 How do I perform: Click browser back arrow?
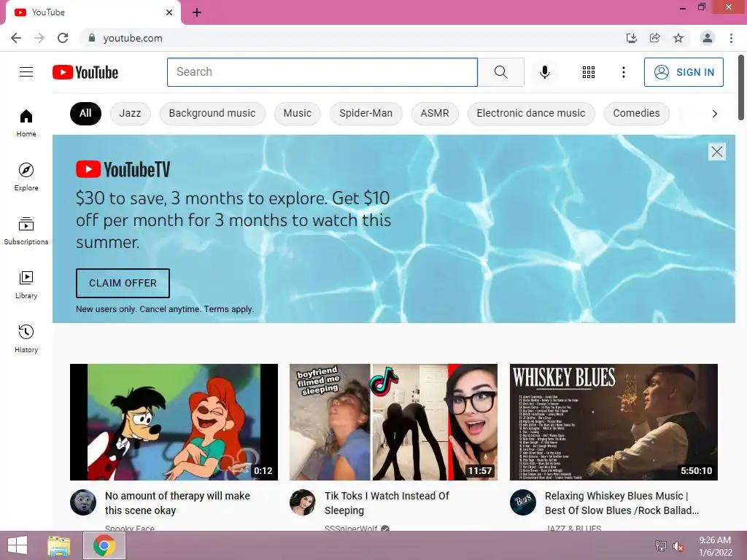[16, 38]
